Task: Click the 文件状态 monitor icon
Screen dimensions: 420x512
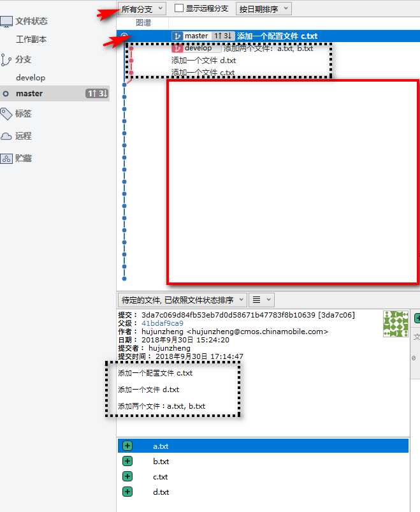Action: click(x=6, y=22)
